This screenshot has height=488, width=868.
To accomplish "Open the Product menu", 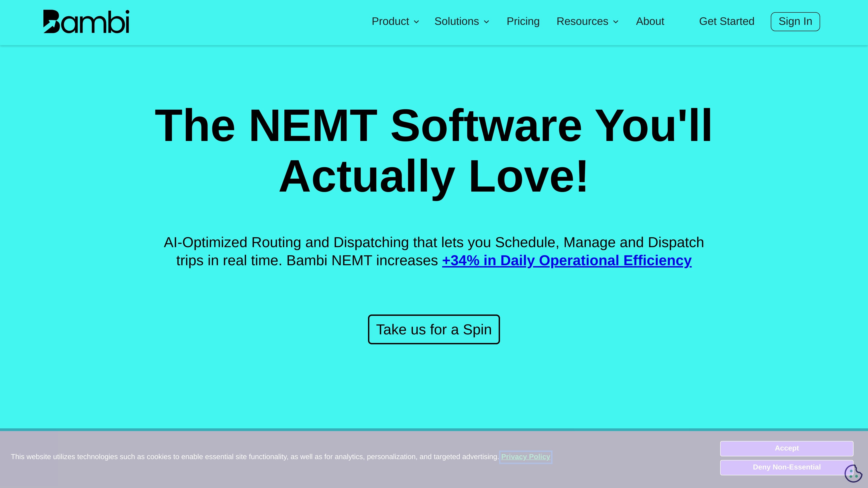I will (x=390, y=21).
